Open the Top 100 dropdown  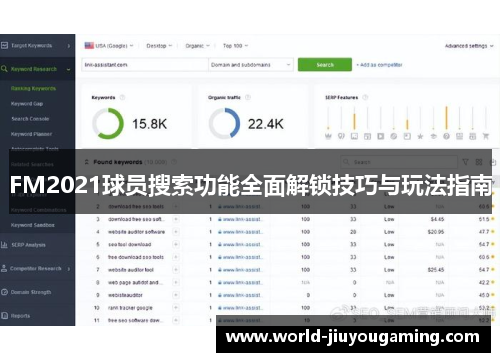tap(235, 46)
